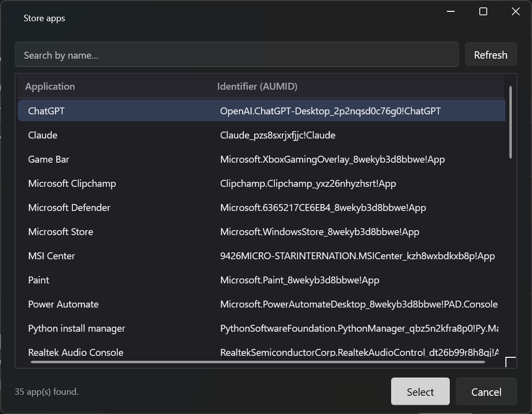Select the Power Automate row
The width and height of the screenshot is (532, 414).
261,304
